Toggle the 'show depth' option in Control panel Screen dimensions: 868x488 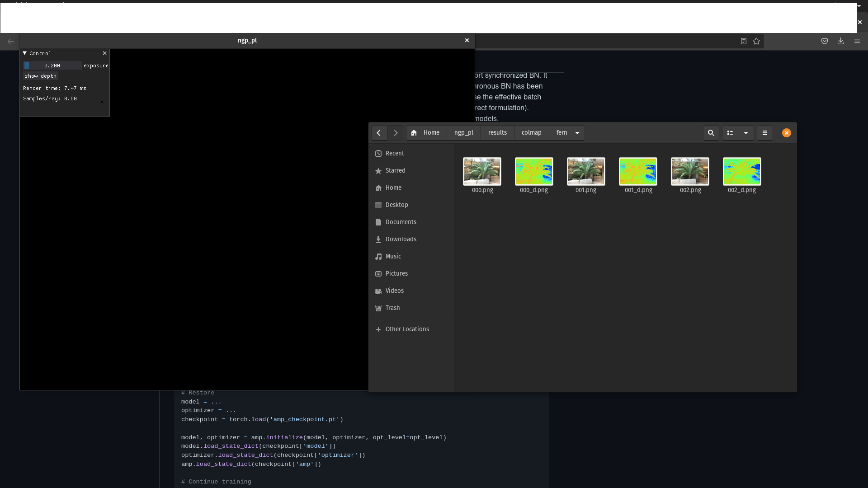40,76
